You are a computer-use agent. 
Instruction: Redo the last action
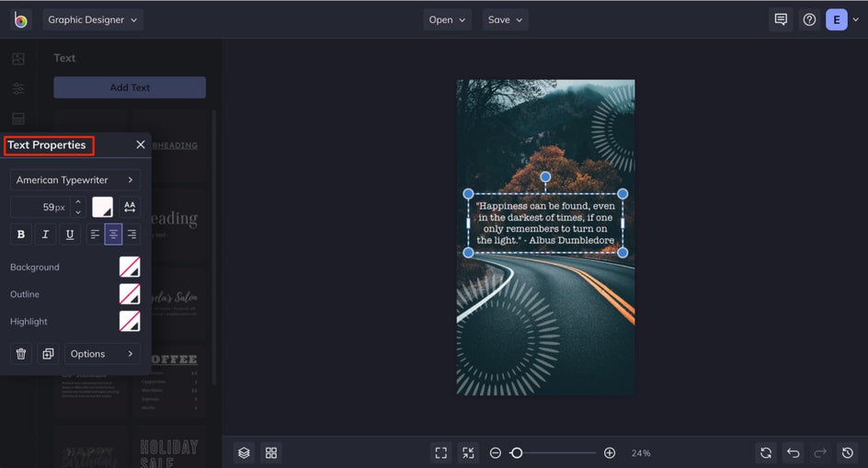[x=820, y=453]
